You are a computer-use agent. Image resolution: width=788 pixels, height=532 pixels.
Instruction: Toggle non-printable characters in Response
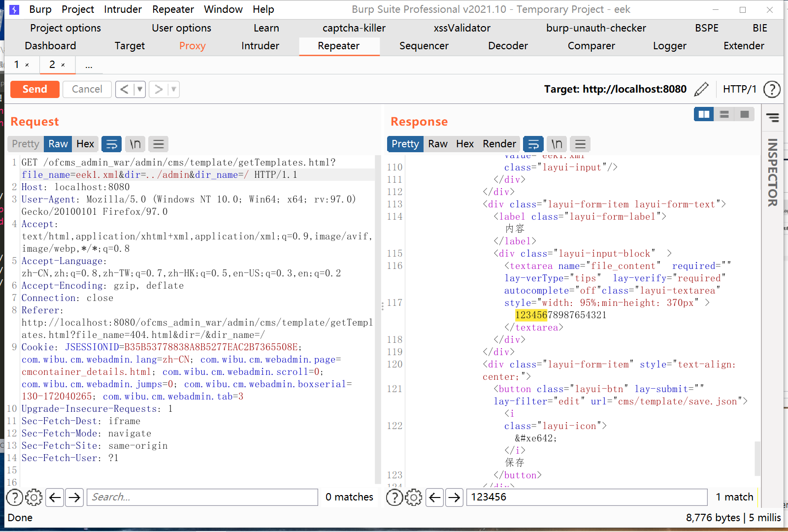click(x=557, y=144)
